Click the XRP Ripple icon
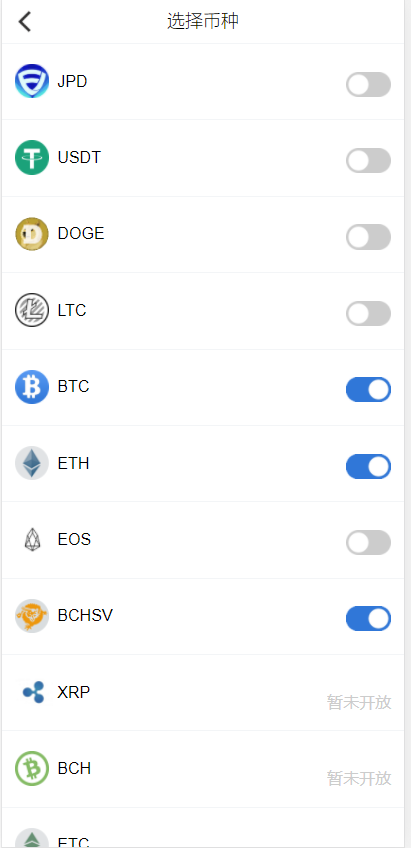 tap(33, 692)
